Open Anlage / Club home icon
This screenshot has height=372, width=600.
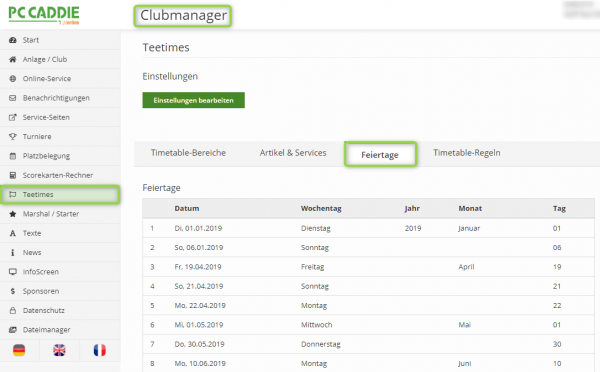click(x=13, y=59)
